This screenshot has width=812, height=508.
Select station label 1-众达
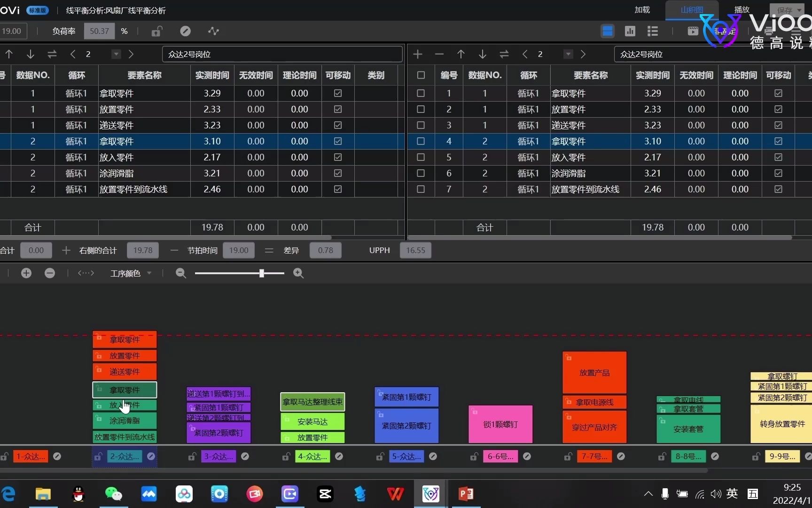point(31,456)
